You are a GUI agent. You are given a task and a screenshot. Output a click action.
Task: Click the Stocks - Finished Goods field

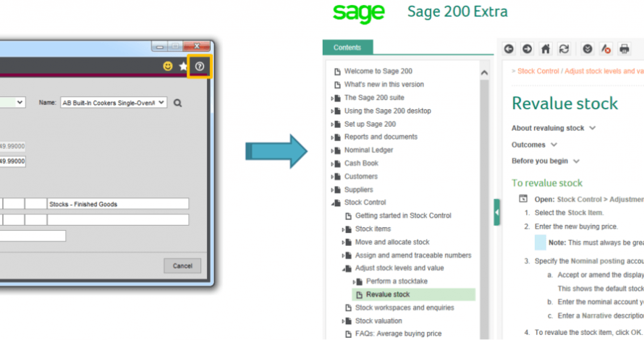click(118, 204)
